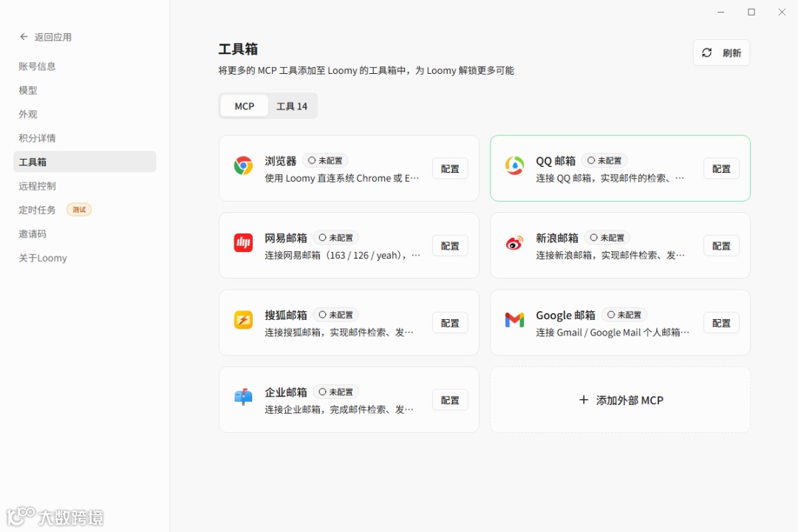Image resolution: width=798 pixels, height=532 pixels.
Task: Click the 新浪邮箱 Weibo eye icon
Action: (514, 243)
